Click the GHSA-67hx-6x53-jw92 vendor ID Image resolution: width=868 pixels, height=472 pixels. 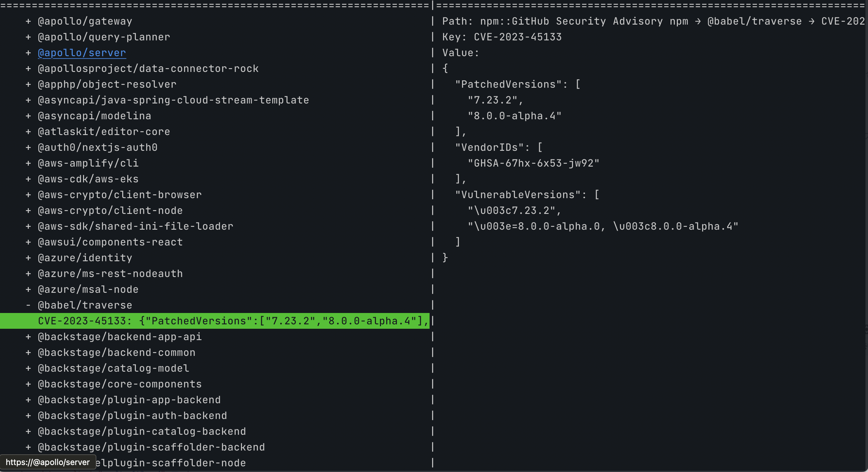click(x=533, y=163)
